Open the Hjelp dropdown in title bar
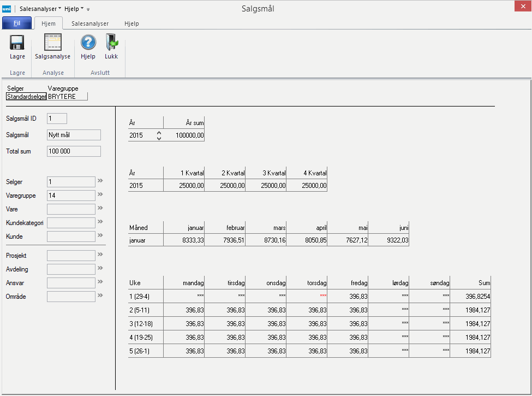 click(x=74, y=9)
